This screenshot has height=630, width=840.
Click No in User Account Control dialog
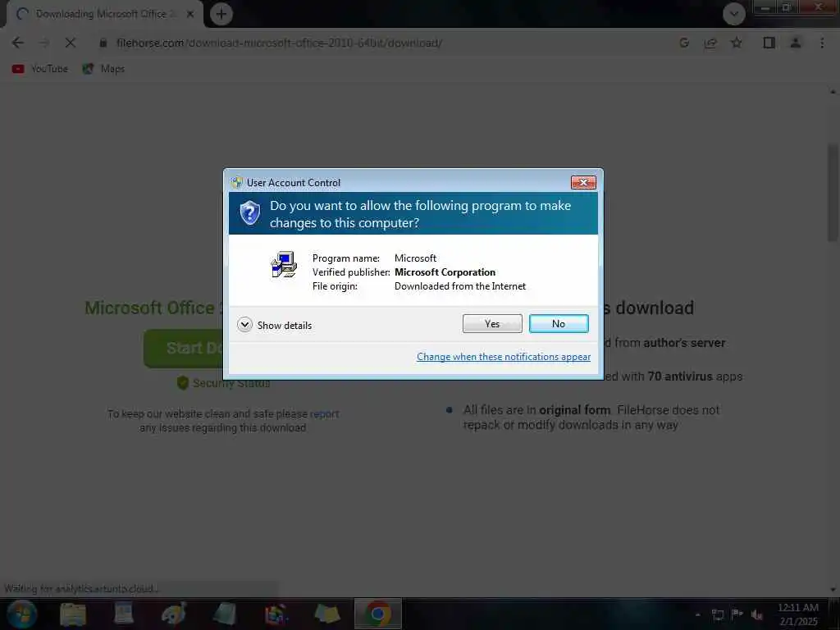pyautogui.click(x=558, y=323)
